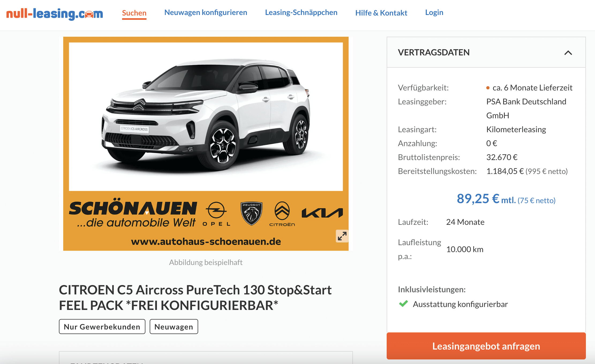Click the Peugeot lion emblem

click(x=251, y=213)
